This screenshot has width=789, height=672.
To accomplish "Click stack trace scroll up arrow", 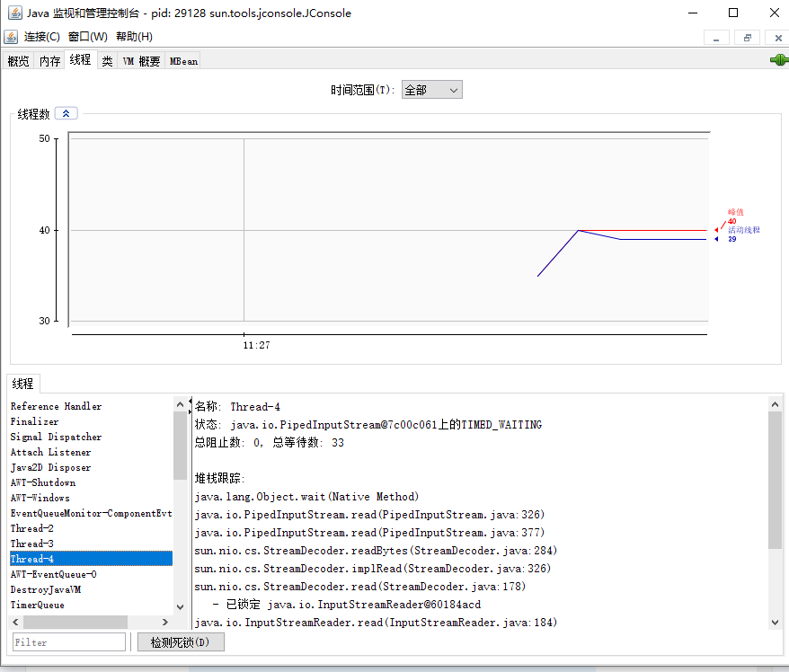I will click(775, 404).
